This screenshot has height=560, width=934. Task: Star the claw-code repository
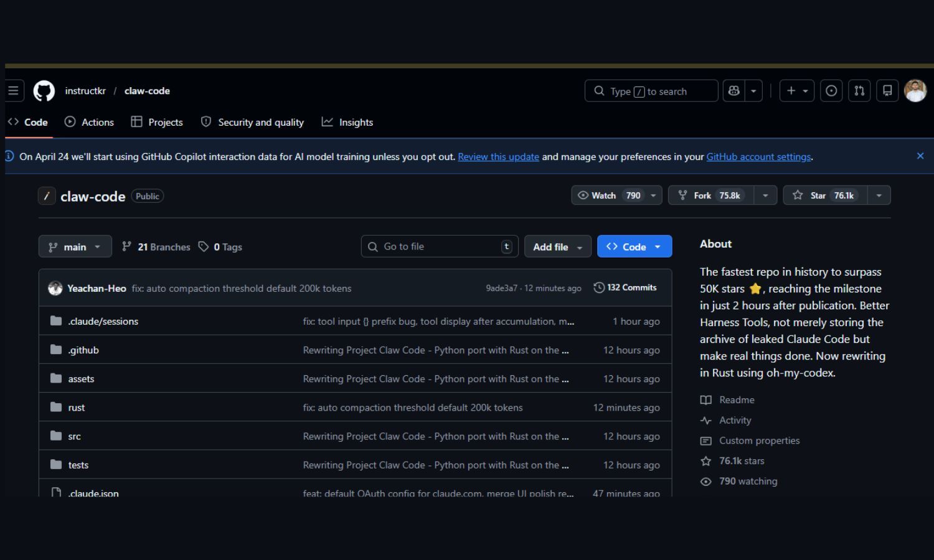pos(826,195)
